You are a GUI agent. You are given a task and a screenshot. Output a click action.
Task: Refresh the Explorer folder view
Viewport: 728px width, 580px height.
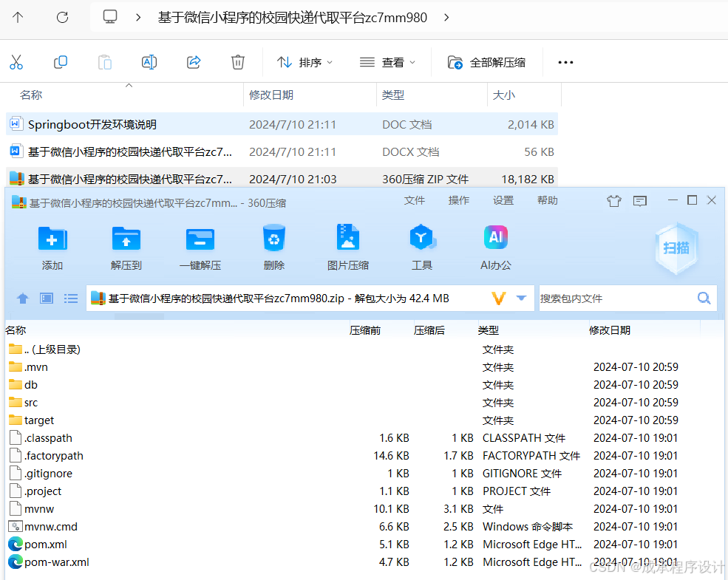coord(62,18)
